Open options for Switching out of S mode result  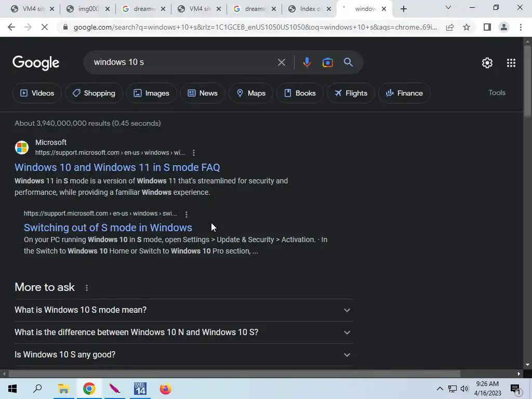[x=187, y=214]
